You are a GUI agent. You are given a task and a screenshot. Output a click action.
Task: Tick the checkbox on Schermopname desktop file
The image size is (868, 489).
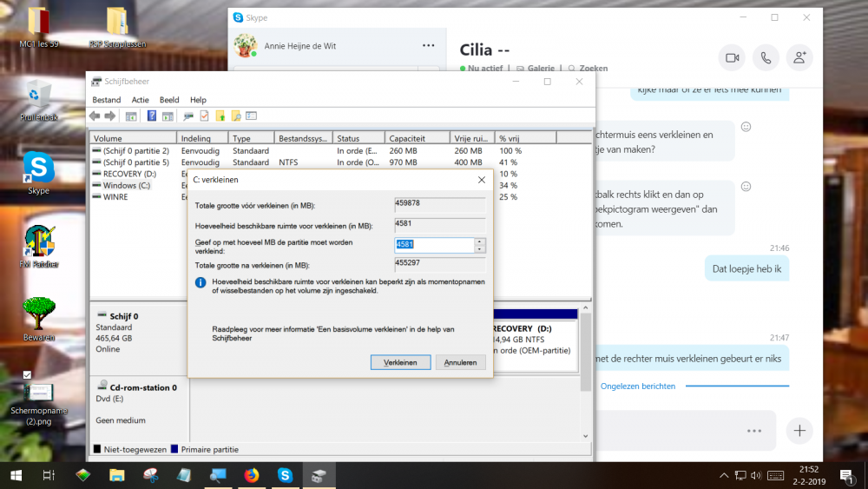(x=27, y=375)
